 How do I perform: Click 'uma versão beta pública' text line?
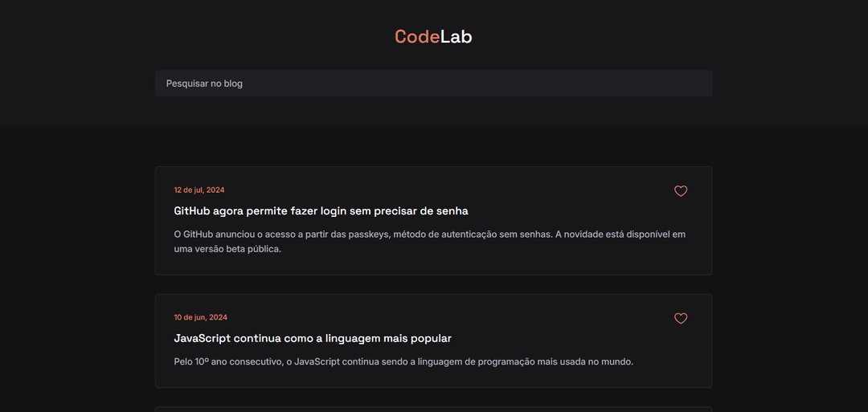(227, 250)
